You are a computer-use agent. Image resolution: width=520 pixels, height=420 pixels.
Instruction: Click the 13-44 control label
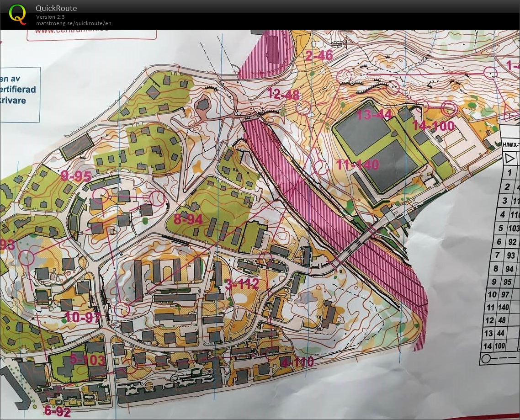[374, 115]
